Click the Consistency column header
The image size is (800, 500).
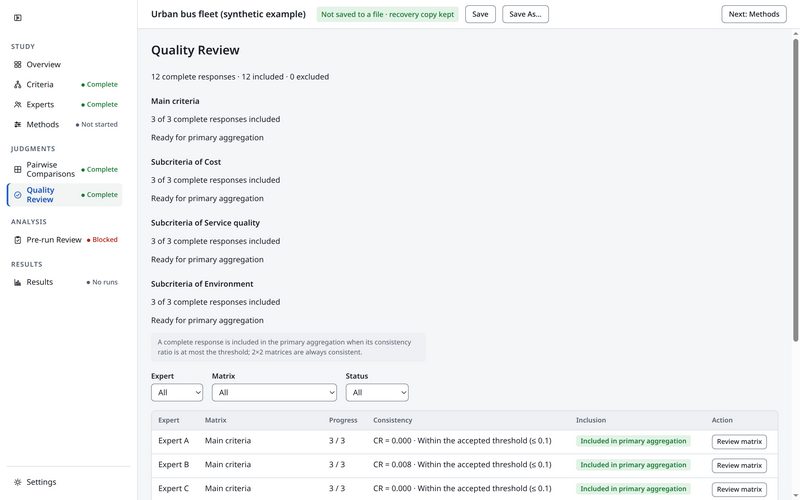point(392,420)
